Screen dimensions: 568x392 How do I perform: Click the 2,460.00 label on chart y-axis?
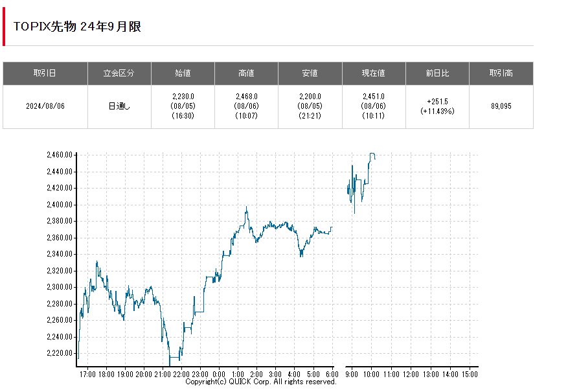[59, 155]
